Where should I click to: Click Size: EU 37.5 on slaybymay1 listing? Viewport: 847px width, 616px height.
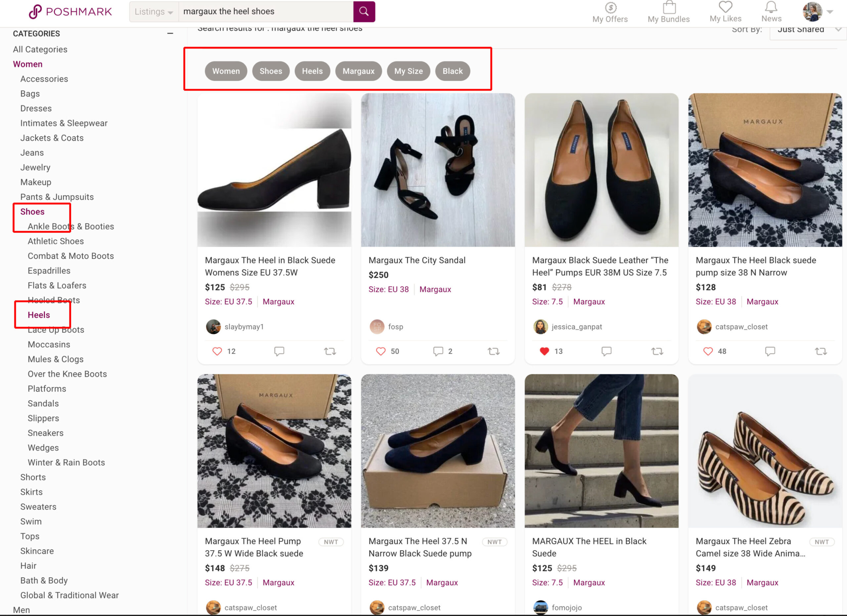tap(228, 302)
